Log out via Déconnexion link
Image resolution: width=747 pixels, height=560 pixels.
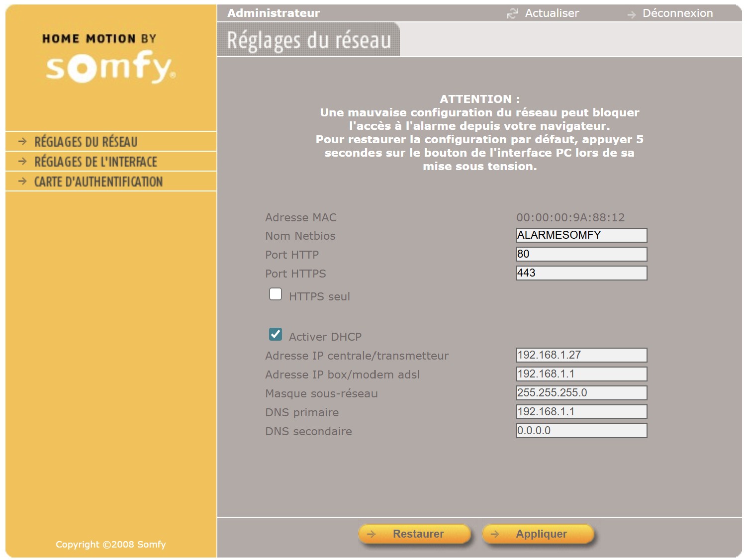tap(677, 13)
